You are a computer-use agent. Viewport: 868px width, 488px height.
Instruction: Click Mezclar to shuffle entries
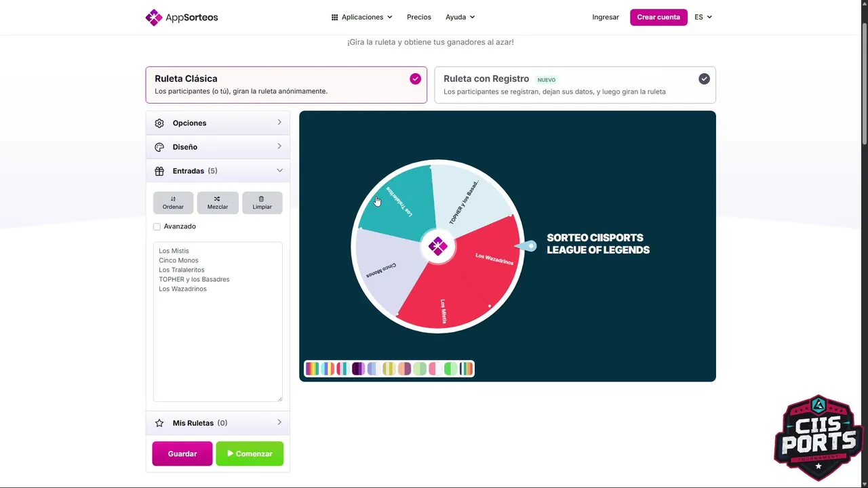(x=218, y=203)
